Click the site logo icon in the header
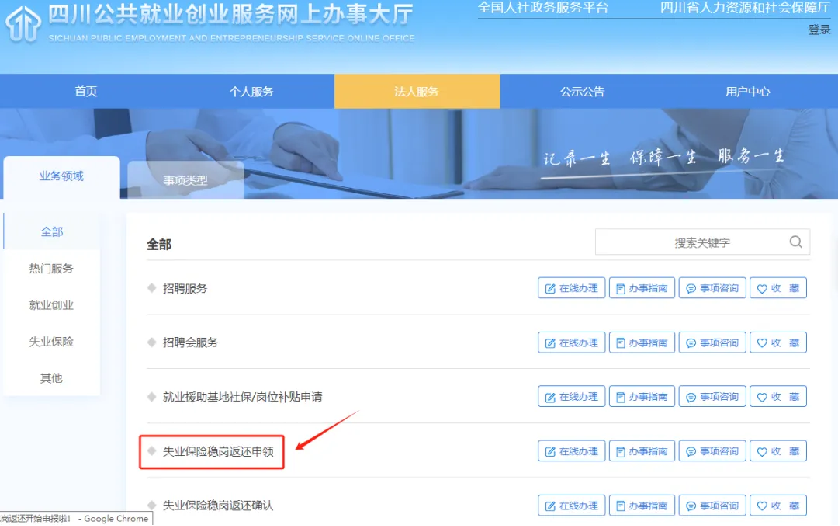 pyautogui.click(x=23, y=24)
